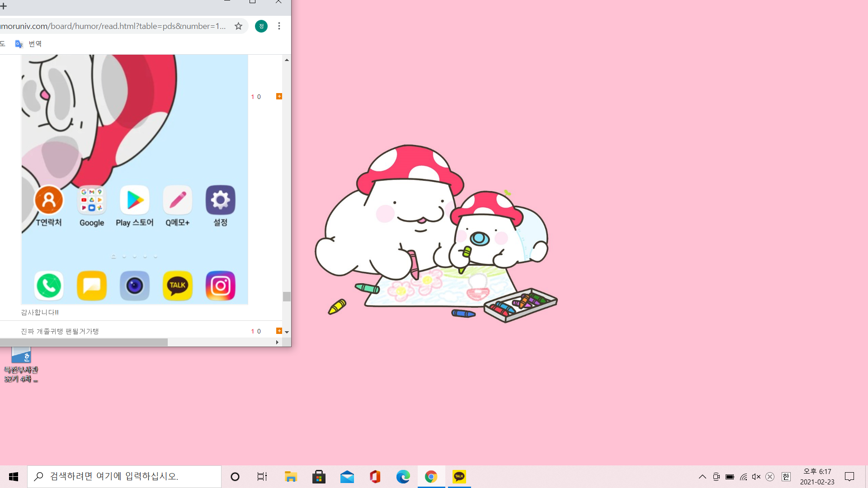Open KakaoTalk from the taskbar

coord(459,477)
